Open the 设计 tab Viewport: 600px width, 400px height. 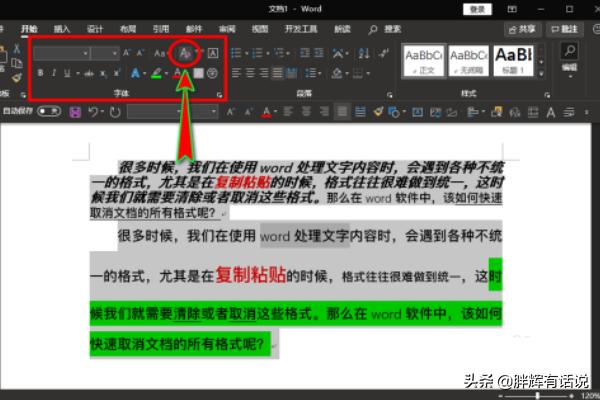tap(95, 29)
